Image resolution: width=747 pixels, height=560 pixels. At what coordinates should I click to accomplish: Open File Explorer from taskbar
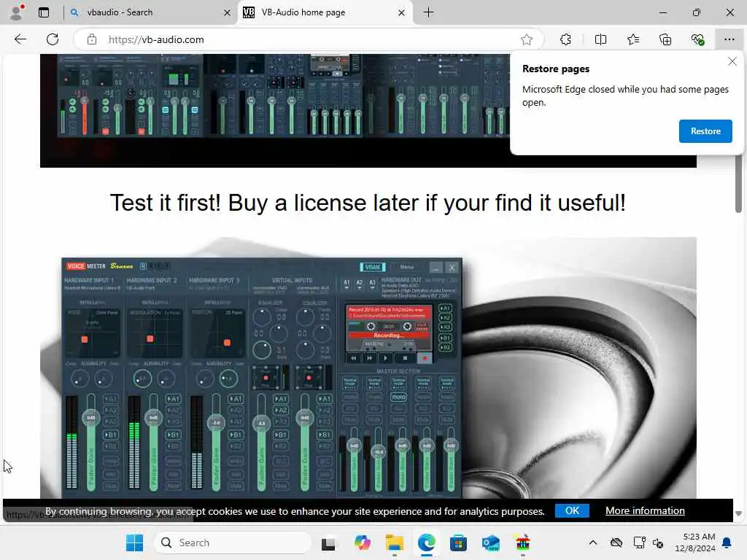pos(395,542)
